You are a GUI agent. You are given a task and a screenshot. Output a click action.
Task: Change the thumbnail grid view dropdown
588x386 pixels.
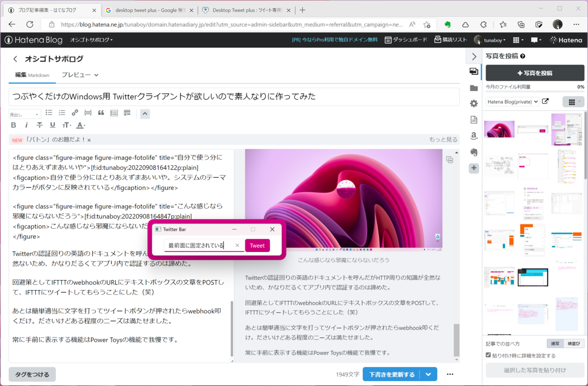click(x=574, y=102)
